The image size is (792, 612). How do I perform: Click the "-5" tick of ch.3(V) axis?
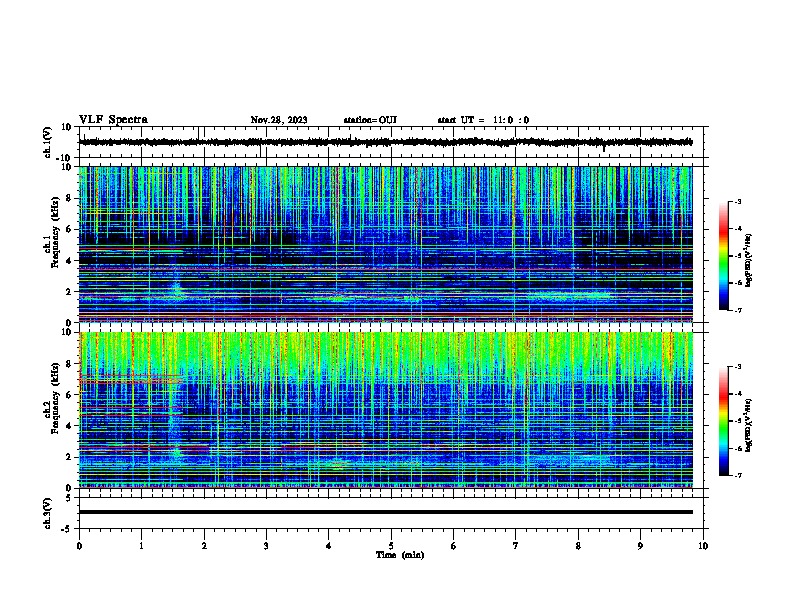[x=67, y=529]
